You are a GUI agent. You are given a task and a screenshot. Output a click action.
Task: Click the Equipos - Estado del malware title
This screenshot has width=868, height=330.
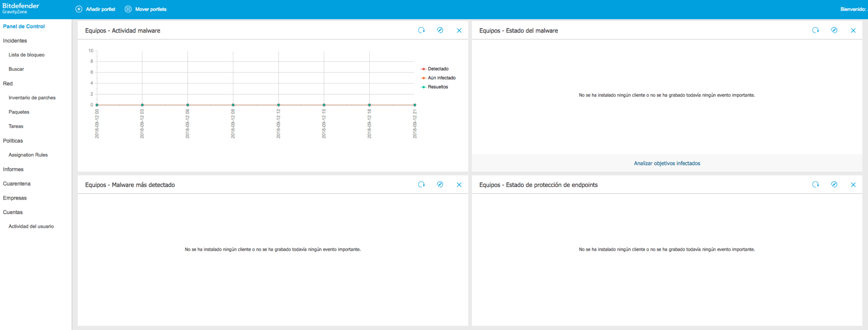519,31
